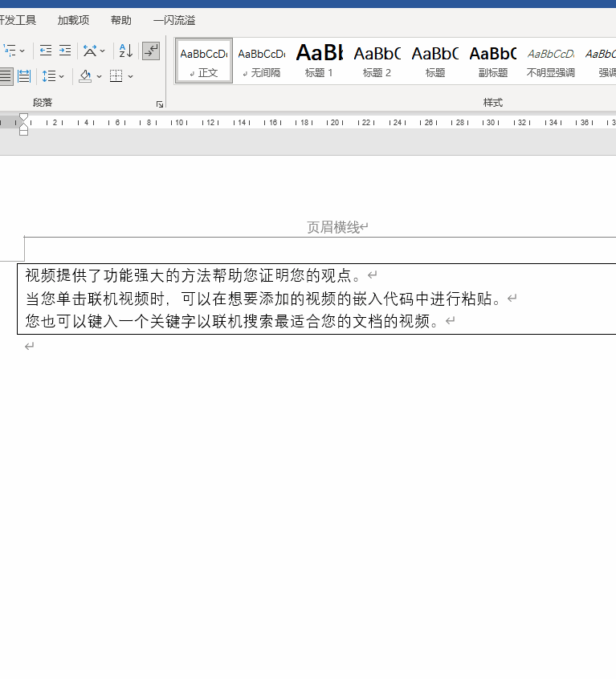Image resolution: width=616 pixels, height=679 pixels.
Task: Click the header text 页眉横线
Action: 333,227
